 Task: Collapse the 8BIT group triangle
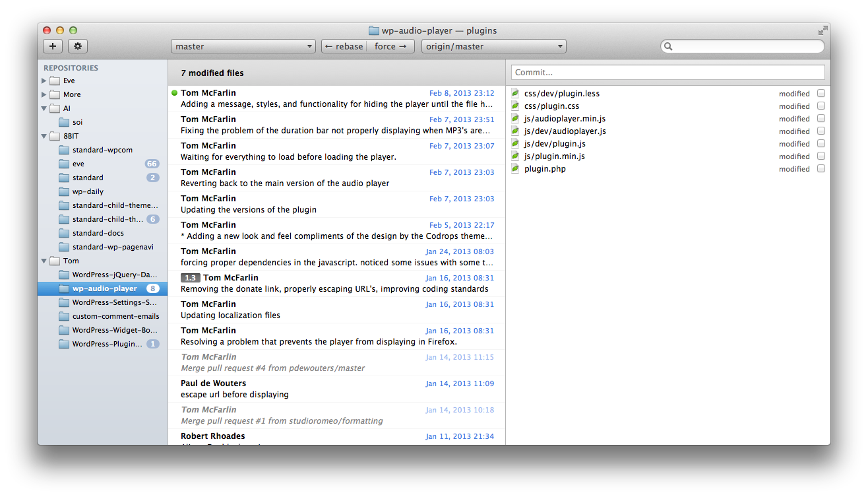[44, 136]
